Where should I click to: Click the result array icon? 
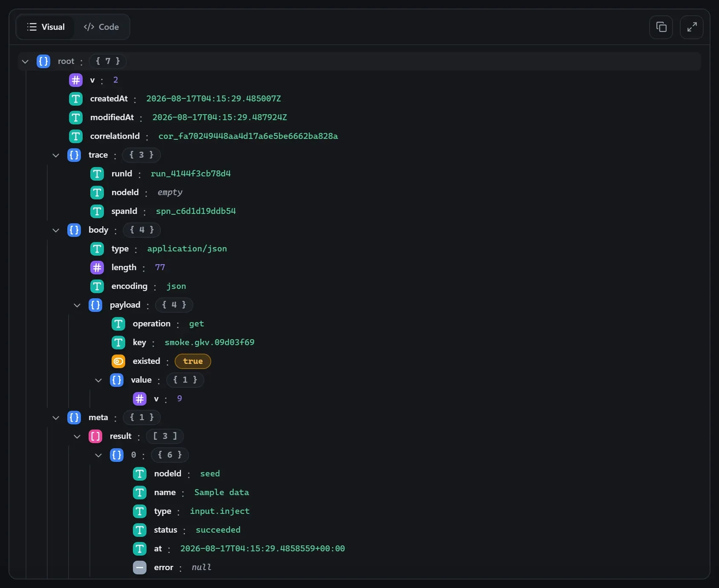coord(95,436)
